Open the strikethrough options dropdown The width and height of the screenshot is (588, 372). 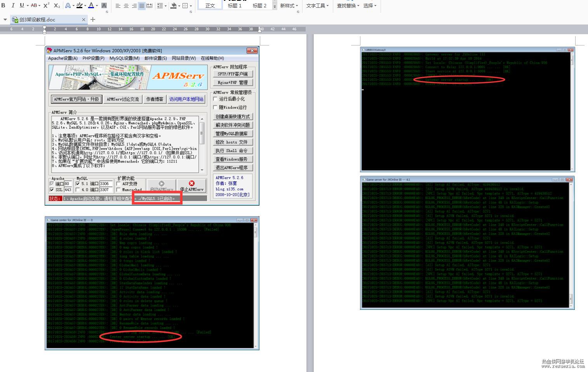[x=40, y=6]
